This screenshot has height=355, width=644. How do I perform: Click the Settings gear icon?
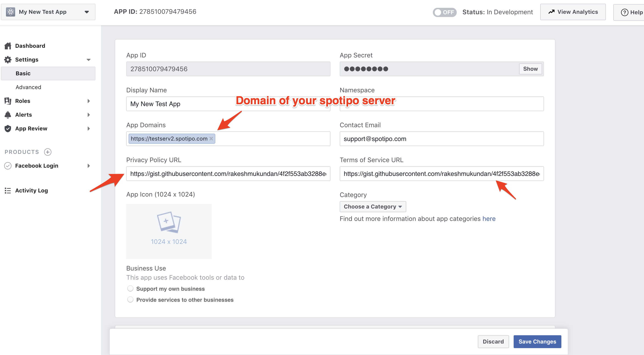[x=8, y=59]
